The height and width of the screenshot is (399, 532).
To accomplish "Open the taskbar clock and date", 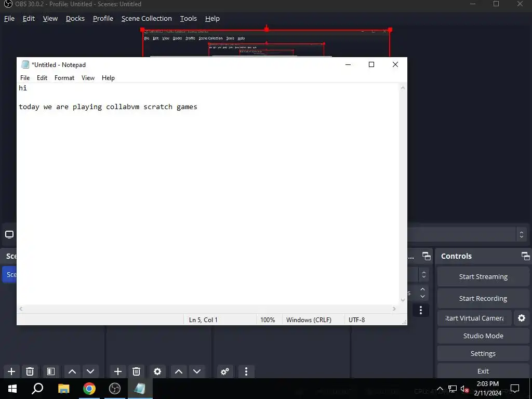I will 487,389.
